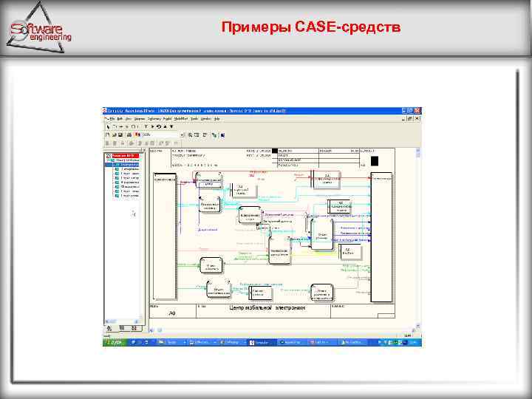This screenshot has height=399, width=532.
Task: Click the Zoom magnifier icon
Action: tap(191, 135)
